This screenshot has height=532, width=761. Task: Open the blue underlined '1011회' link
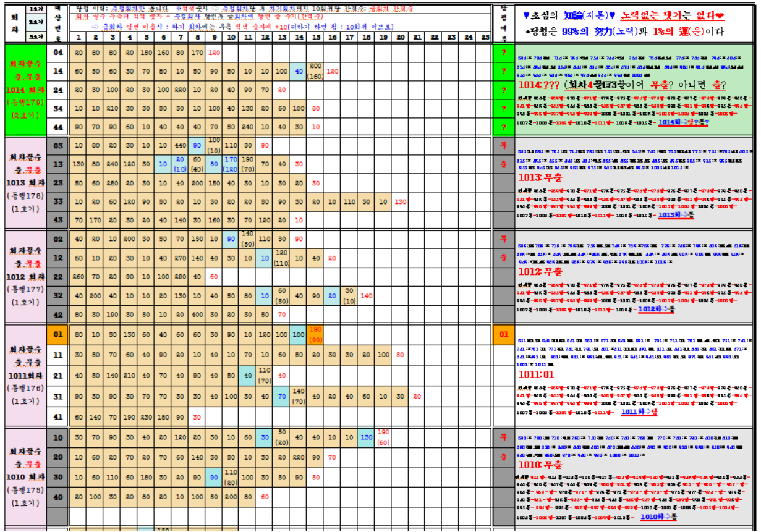click(x=633, y=412)
